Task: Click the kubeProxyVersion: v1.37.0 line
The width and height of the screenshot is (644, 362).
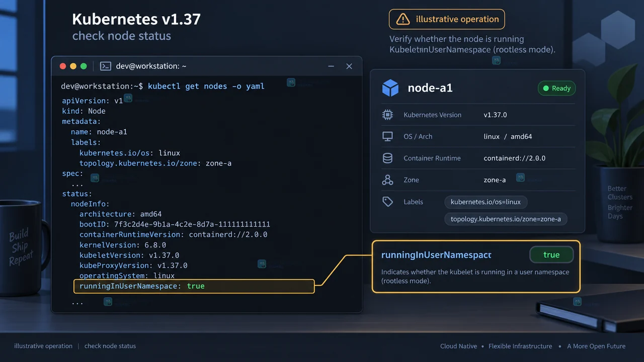Action: click(133, 265)
